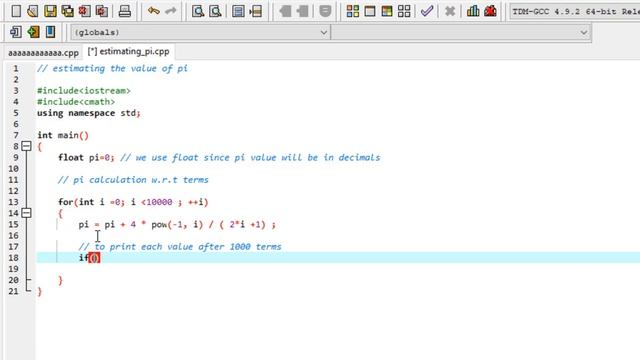Click the Redo arrow icon
Screen dimensions: 640x360
(x=171, y=11)
